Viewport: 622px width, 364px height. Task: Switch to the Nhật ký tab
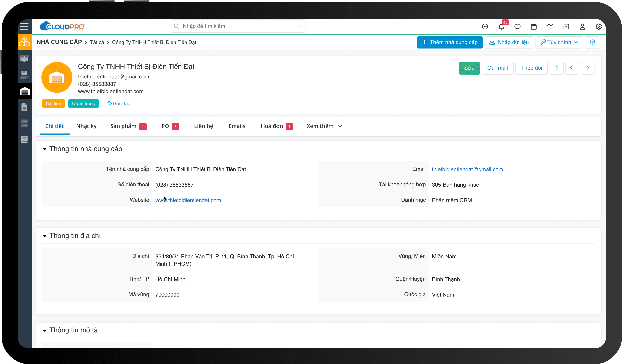[86, 126]
